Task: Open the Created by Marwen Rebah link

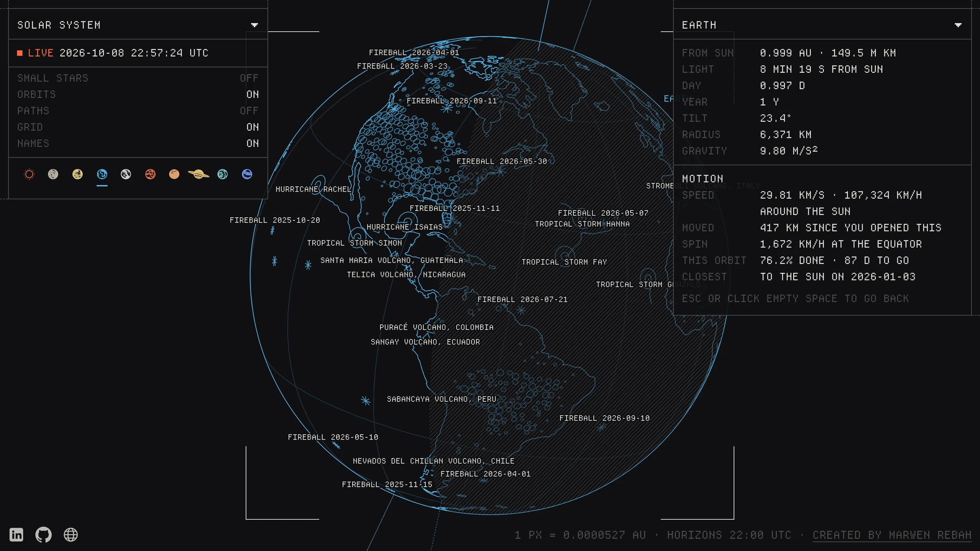Action: coord(892,535)
